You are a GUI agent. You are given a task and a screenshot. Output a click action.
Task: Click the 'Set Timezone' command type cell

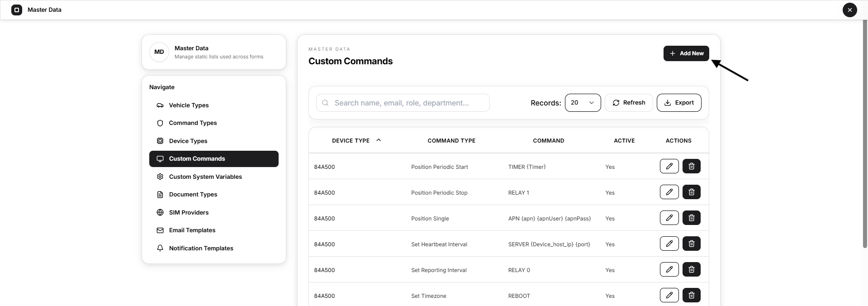pyautogui.click(x=428, y=296)
